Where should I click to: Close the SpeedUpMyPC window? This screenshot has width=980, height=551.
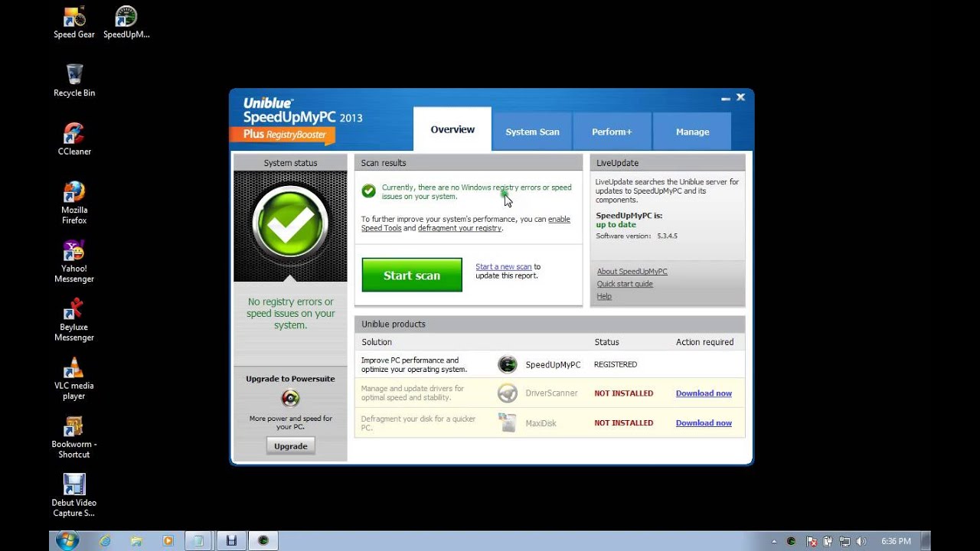[740, 97]
